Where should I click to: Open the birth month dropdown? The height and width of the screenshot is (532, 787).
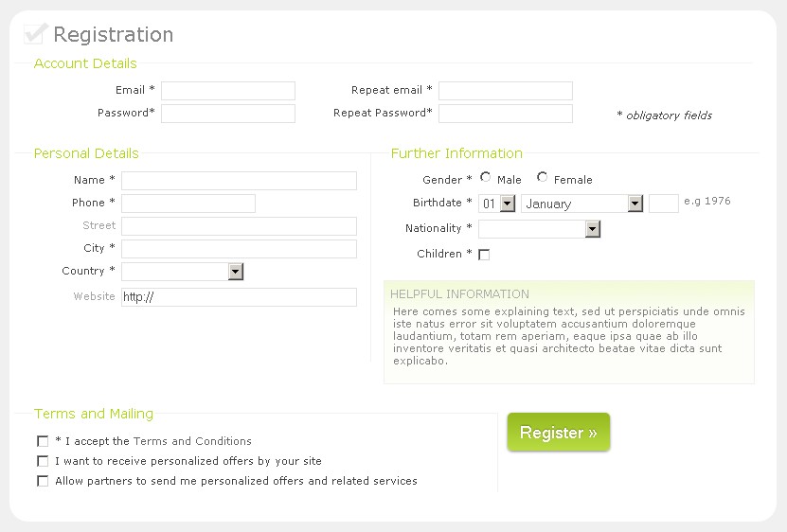pos(635,204)
